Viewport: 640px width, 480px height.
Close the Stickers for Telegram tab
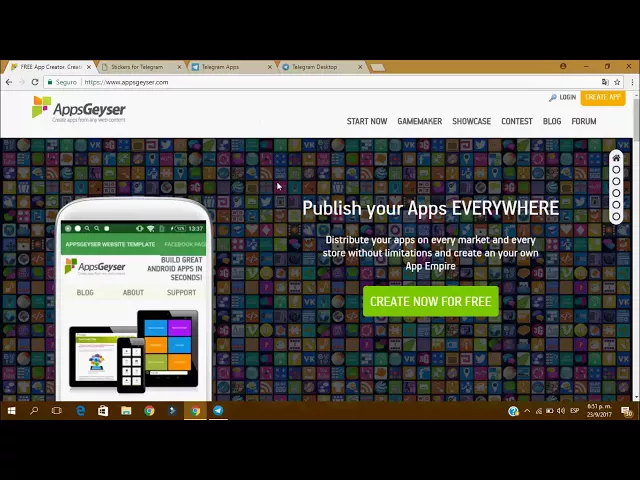179,67
